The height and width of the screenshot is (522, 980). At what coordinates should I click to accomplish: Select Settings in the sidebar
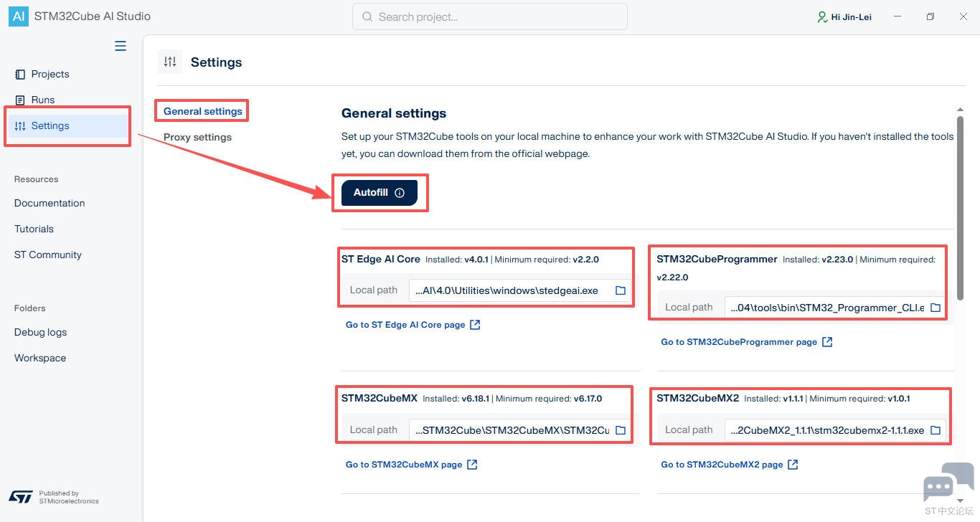68,125
